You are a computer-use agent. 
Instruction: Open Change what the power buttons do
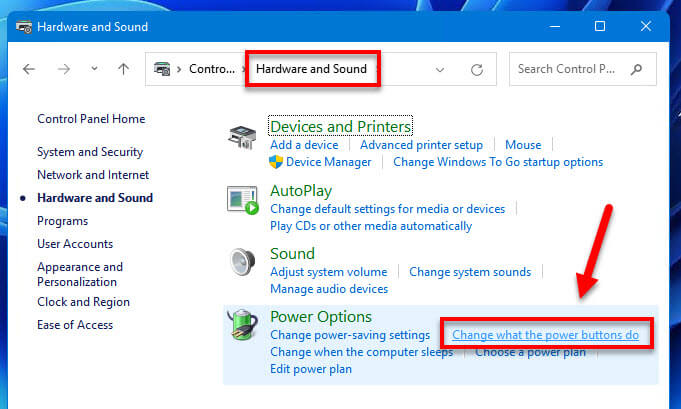coord(545,335)
